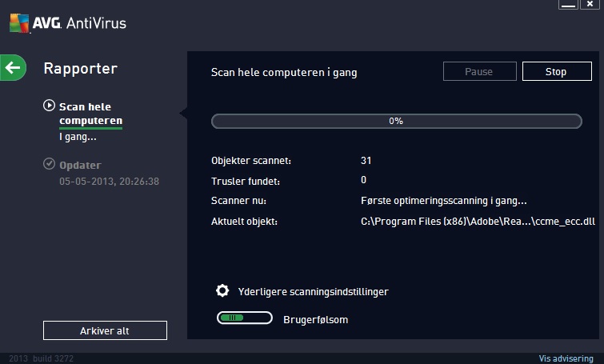604x364 pixels.
Task: Click the '2013 build 3272' version text
Action: tap(41, 358)
